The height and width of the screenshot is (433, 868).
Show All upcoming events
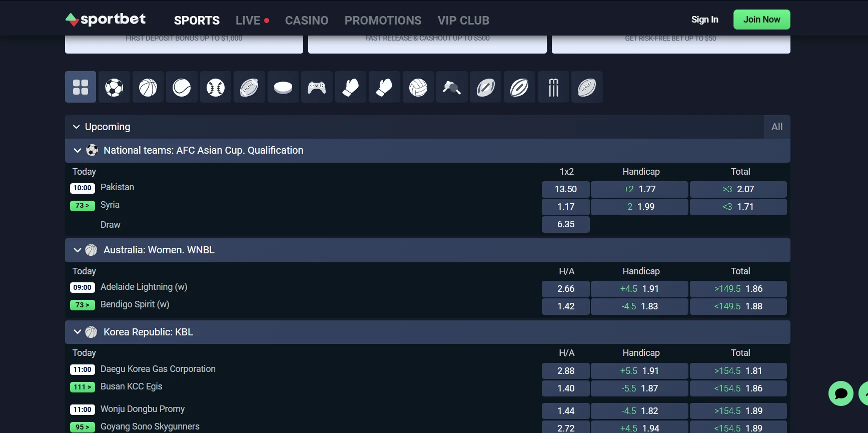777,127
